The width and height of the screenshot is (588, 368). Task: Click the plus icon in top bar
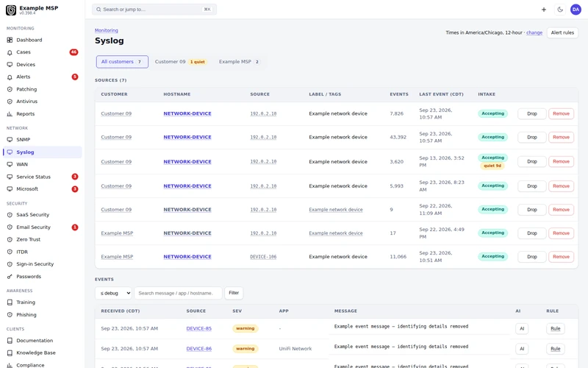544,10
